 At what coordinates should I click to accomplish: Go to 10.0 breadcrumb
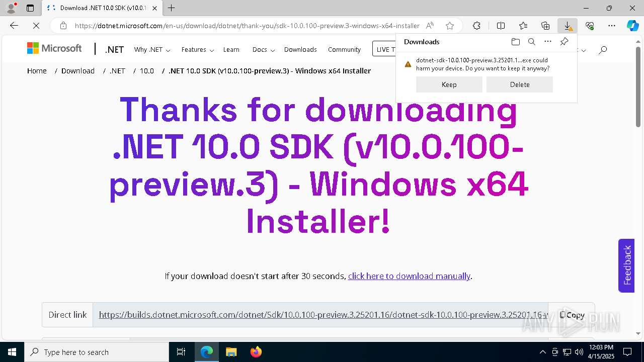pyautogui.click(x=147, y=71)
